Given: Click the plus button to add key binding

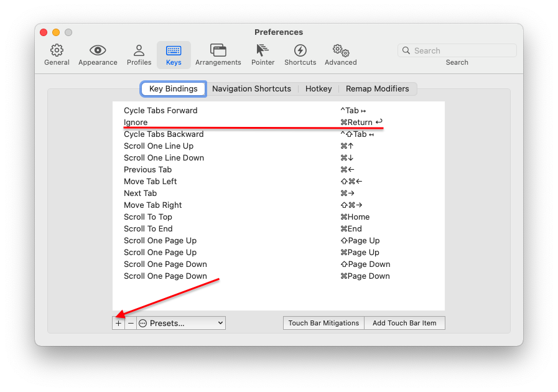Looking at the screenshot, I should (118, 324).
